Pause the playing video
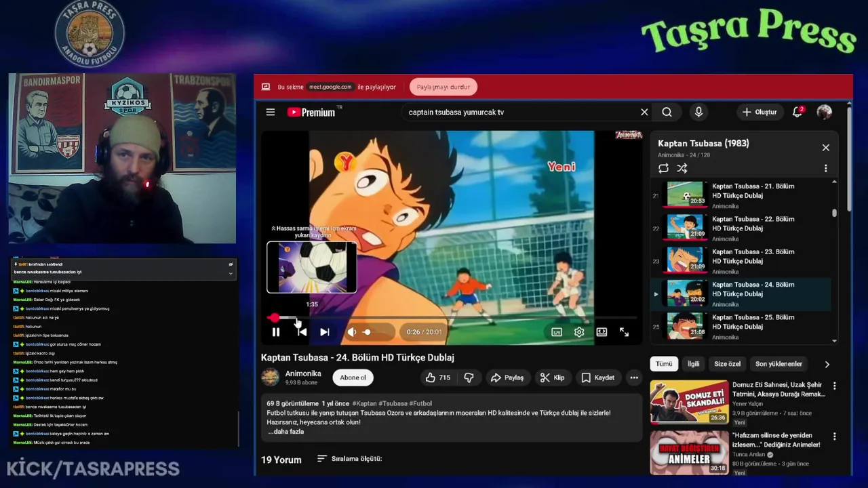868x488 pixels. [x=276, y=332]
